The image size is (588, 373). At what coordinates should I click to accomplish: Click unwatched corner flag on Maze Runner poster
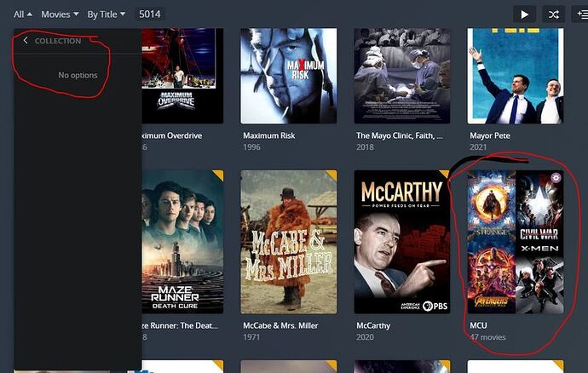(219, 174)
